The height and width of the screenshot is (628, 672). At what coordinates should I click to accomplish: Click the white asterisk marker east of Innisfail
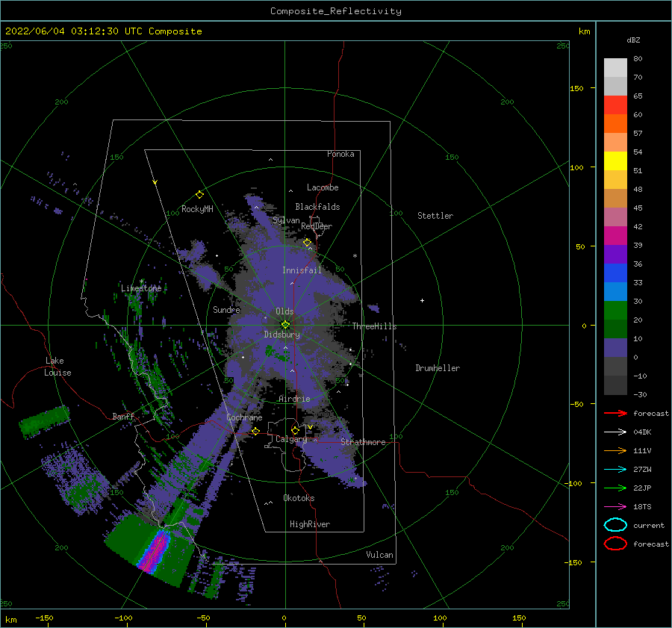pos(355,256)
